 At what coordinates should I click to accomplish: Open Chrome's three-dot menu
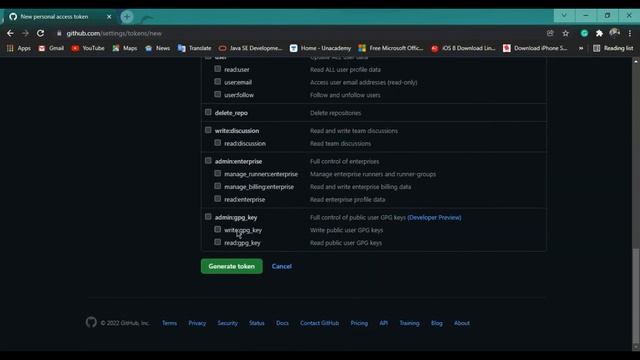point(630,33)
